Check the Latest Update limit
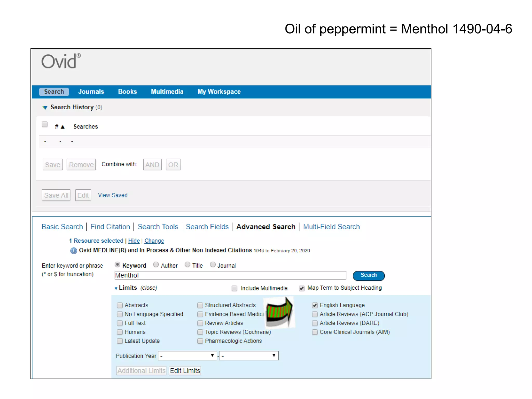The width and height of the screenshot is (532, 399). click(x=120, y=341)
